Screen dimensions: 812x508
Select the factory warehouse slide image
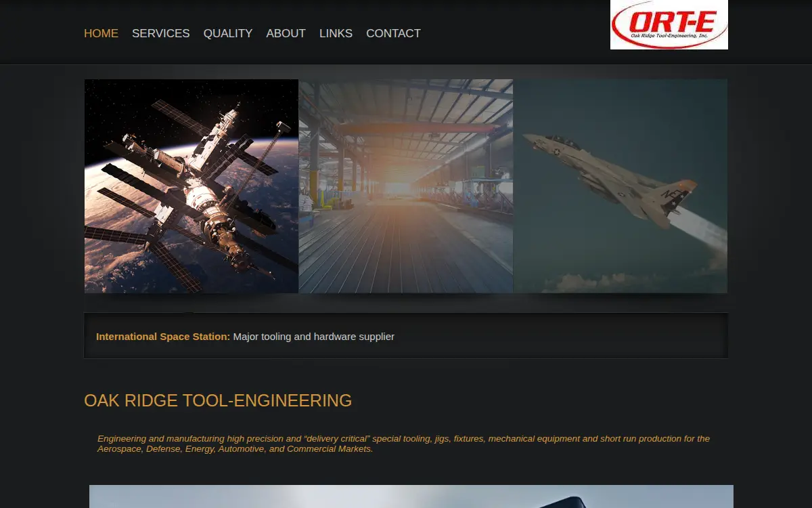pos(406,186)
